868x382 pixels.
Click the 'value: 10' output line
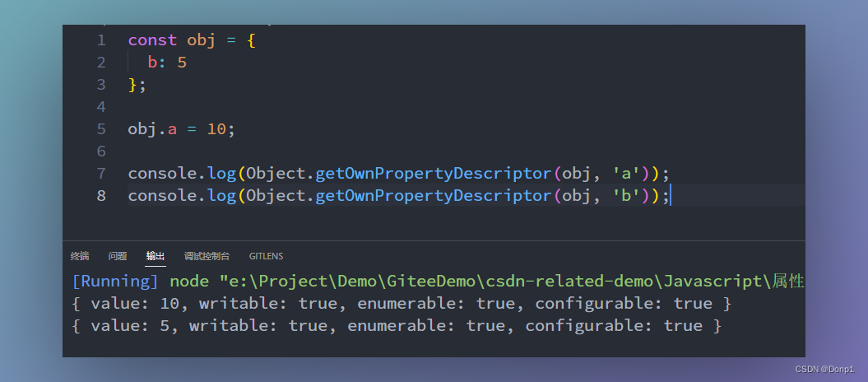[402, 304]
